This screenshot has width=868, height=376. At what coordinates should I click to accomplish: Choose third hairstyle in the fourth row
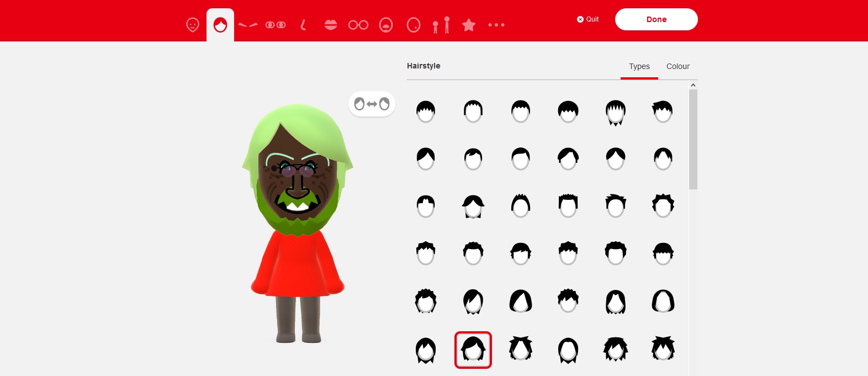pos(521,253)
